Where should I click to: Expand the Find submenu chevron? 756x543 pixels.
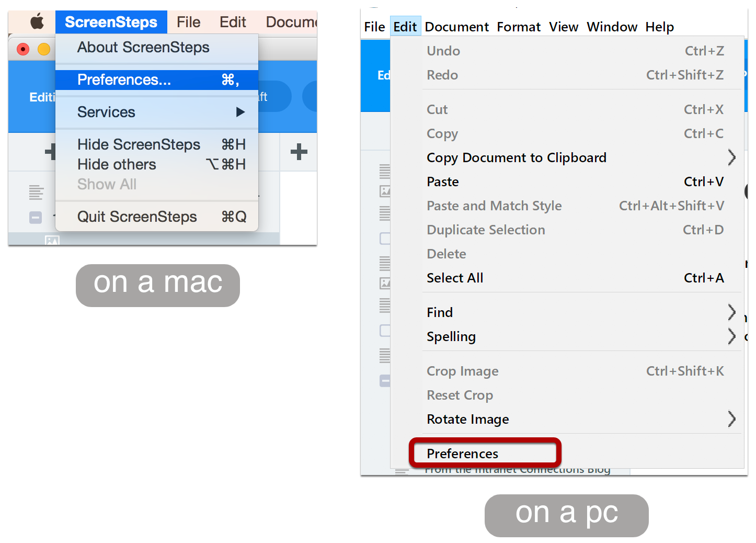[x=731, y=312]
